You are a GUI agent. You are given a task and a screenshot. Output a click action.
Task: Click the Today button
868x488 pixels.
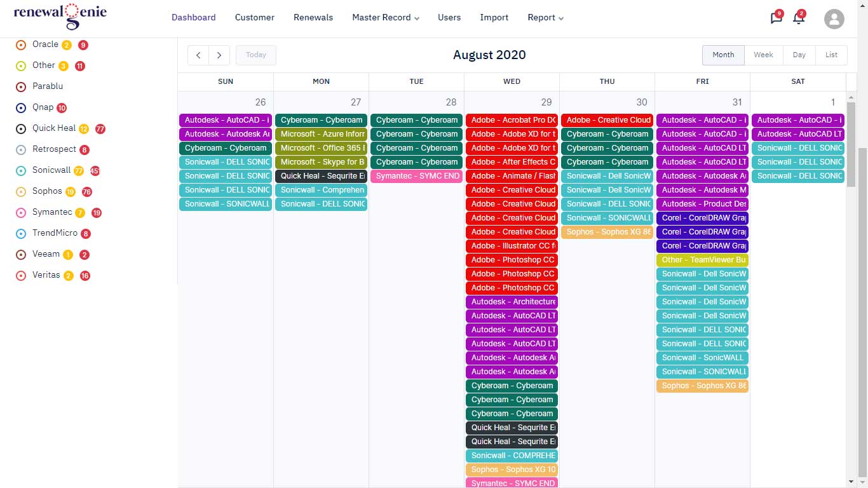(256, 55)
